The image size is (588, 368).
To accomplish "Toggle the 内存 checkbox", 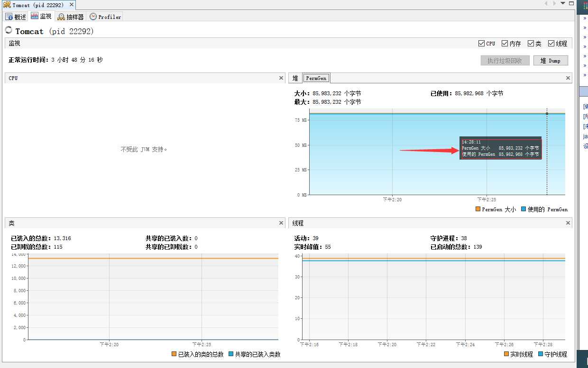I will [x=505, y=43].
